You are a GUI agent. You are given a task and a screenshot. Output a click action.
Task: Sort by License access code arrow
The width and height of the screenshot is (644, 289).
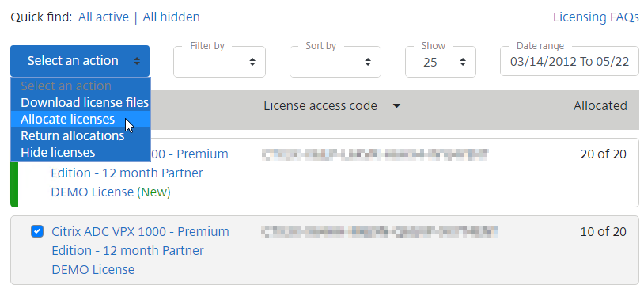click(x=396, y=106)
